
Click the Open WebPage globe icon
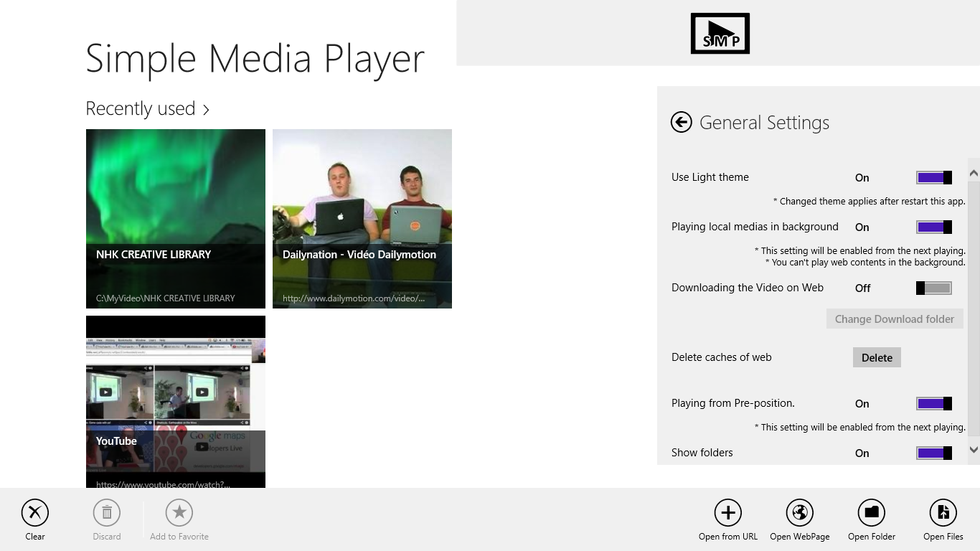pyautogui.click(x=800, y=513)
